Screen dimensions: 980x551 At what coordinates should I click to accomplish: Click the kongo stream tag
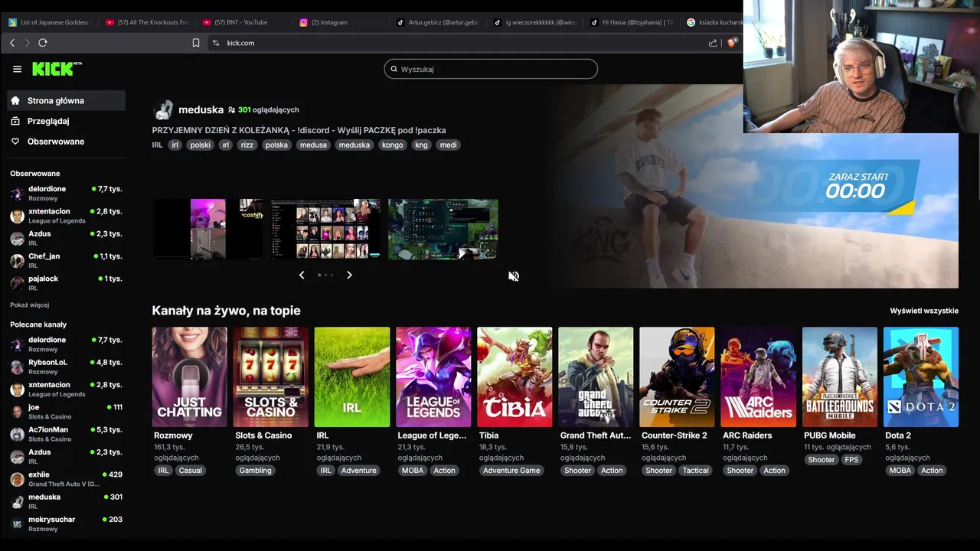[x=392, y=145]
